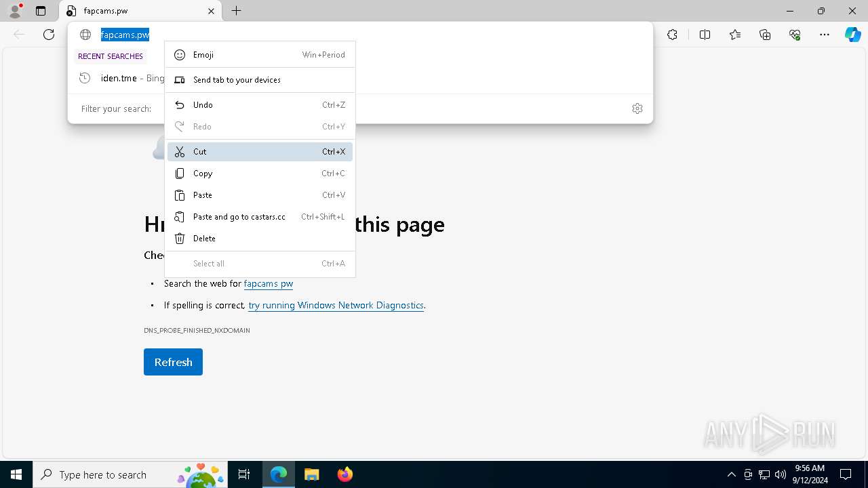Choose Send tab to your devices
Viewport: 868px width, 488px height.
[x=260, y=80]
